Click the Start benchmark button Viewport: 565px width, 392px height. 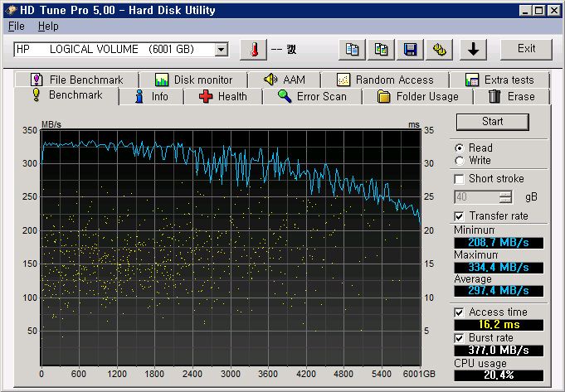(x=493, y=122)
